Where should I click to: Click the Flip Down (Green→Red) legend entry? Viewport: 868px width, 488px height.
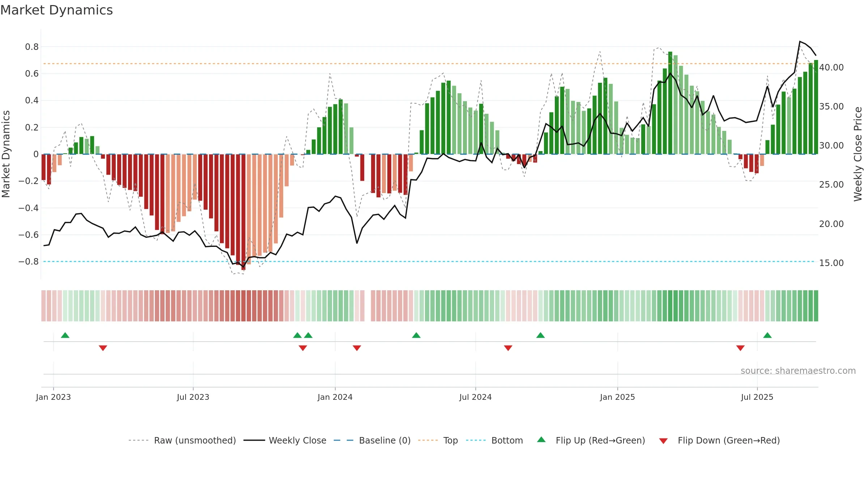[x=719, y=440]
